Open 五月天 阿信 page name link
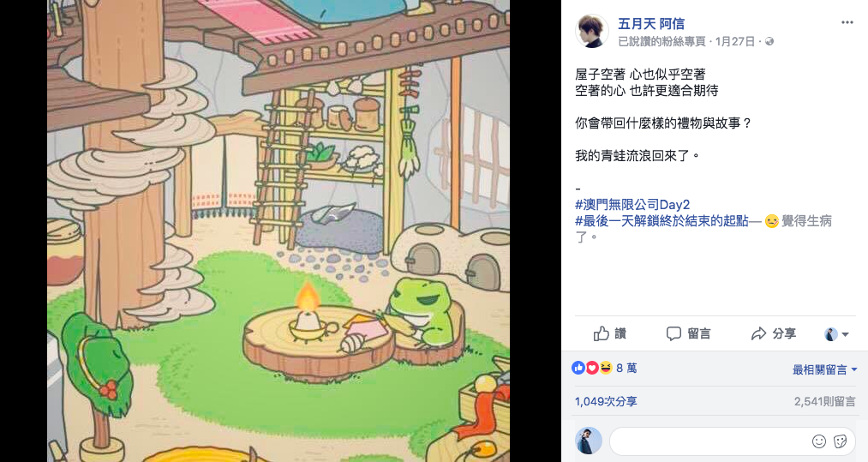The image size is (868, 462). (x=651, y=24)
